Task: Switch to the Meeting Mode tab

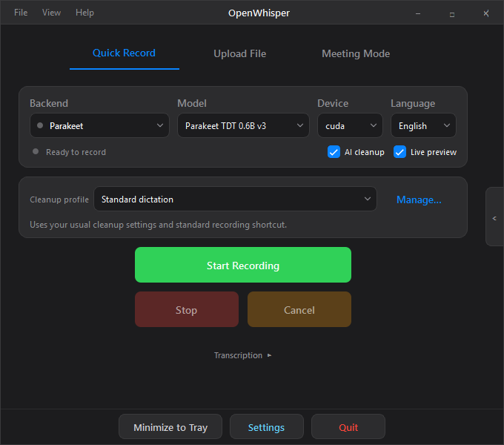Action: [x=356, y=53]
